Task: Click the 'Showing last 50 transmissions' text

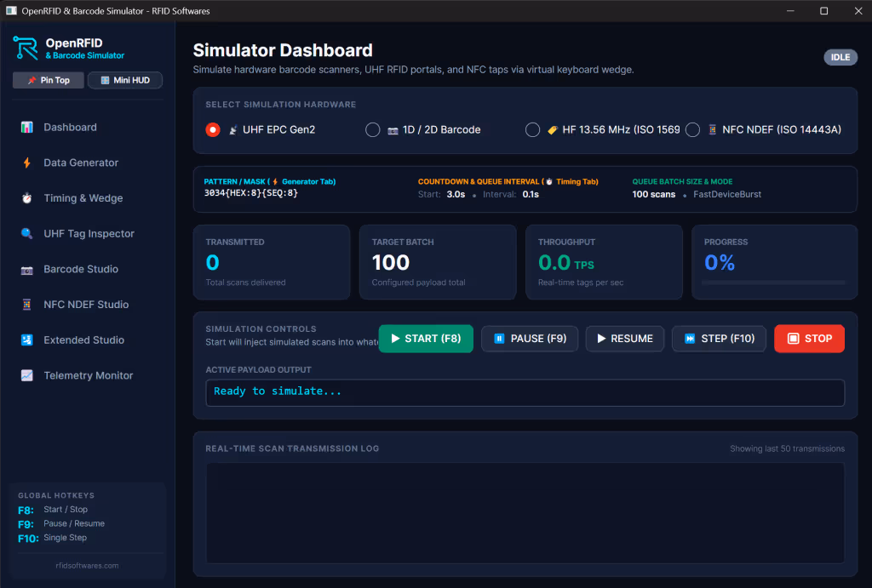Action: coord(787,448)
